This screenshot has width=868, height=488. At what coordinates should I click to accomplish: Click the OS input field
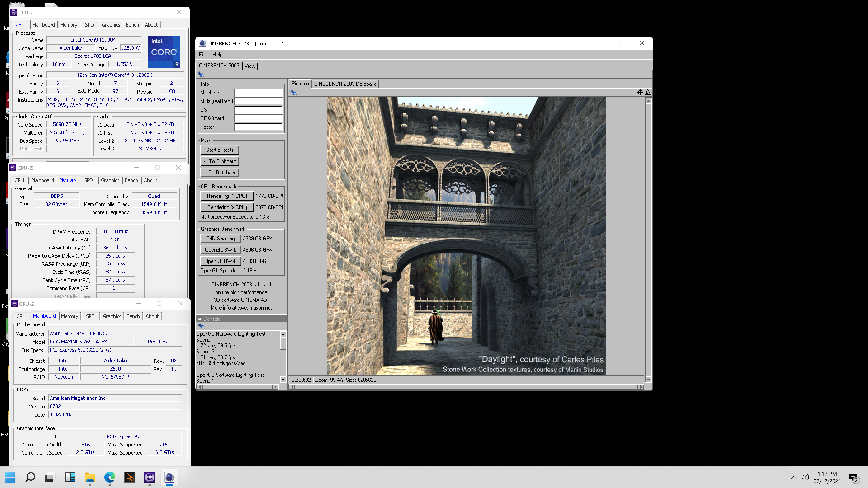(x=258, y=110)
